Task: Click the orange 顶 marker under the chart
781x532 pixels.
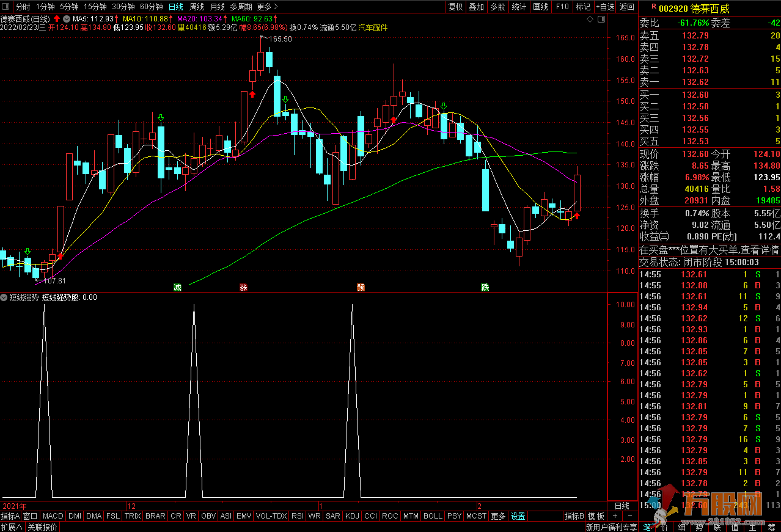Action: 361,287
